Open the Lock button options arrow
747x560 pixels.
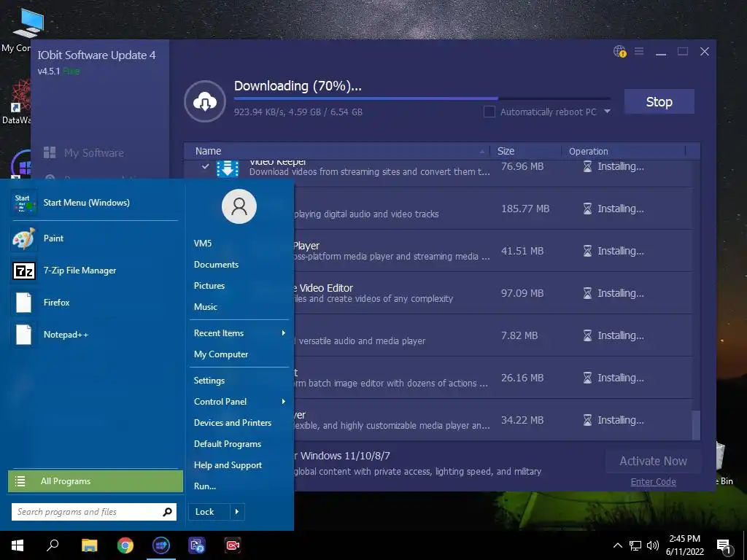[x=237, y=512]
